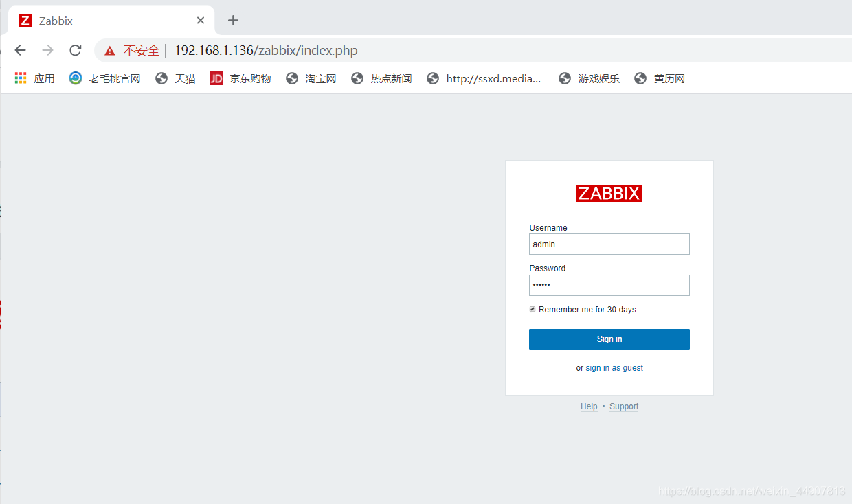Click the Password label text

click(x=548, y=268)
